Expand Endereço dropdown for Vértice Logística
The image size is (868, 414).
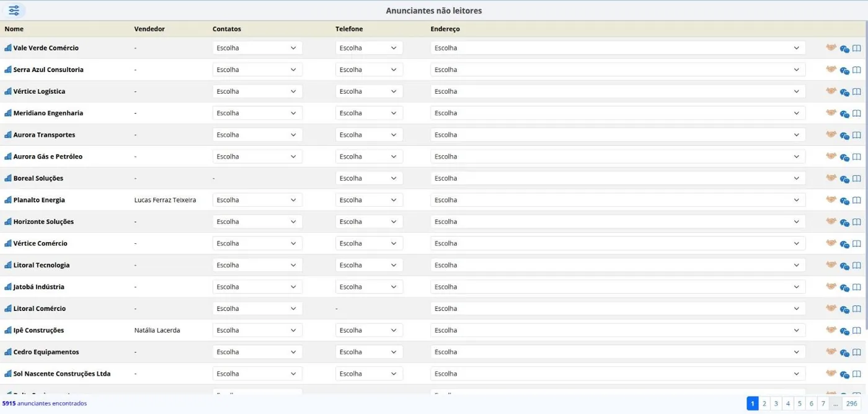click(618, 91)
